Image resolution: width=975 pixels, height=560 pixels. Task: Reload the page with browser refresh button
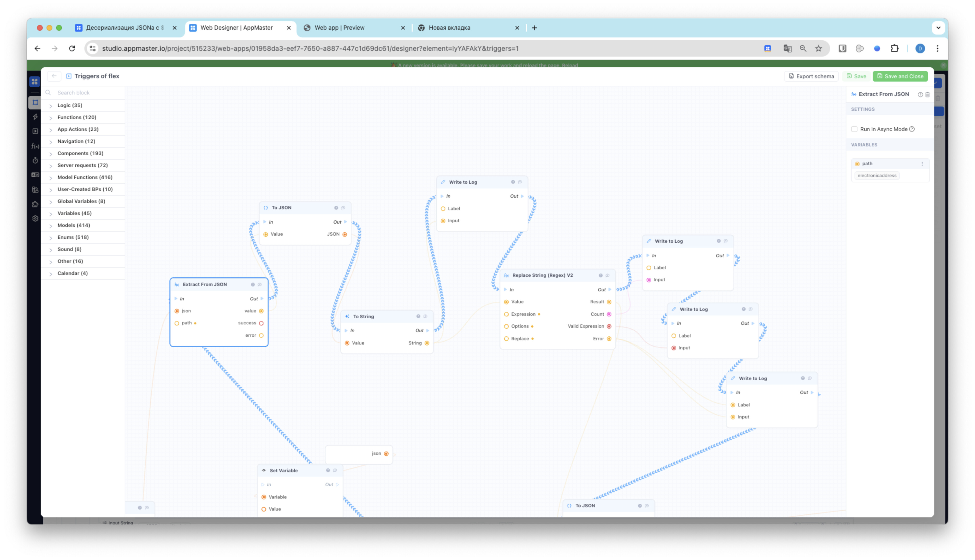[72, 48]
